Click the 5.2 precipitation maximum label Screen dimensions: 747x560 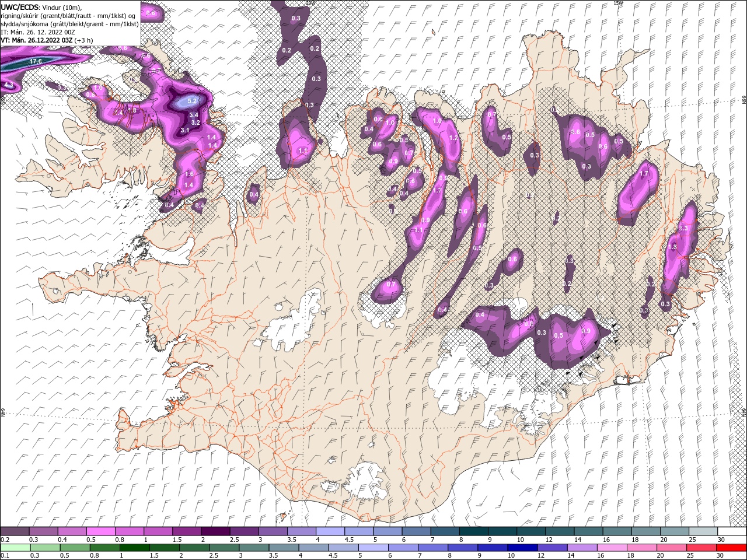click(192, 101)
